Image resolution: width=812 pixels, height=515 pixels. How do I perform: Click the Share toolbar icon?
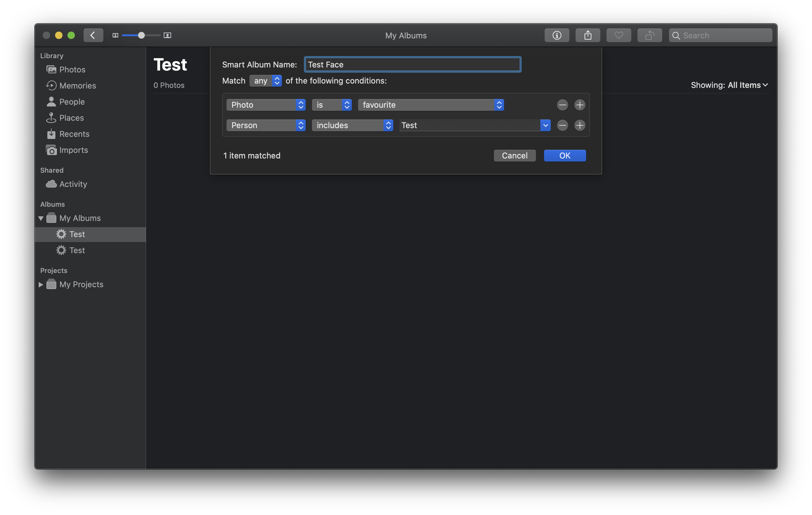coord(587,35)
